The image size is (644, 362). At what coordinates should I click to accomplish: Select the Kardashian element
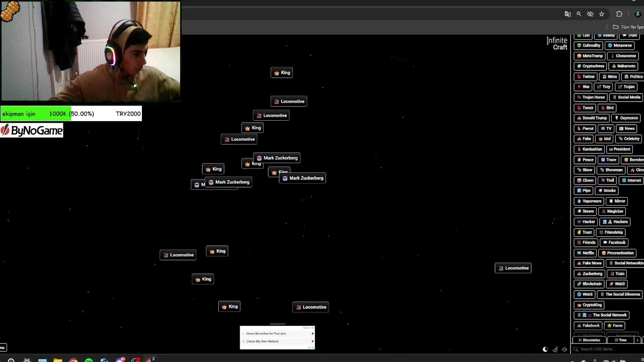(x=590, y=149)
